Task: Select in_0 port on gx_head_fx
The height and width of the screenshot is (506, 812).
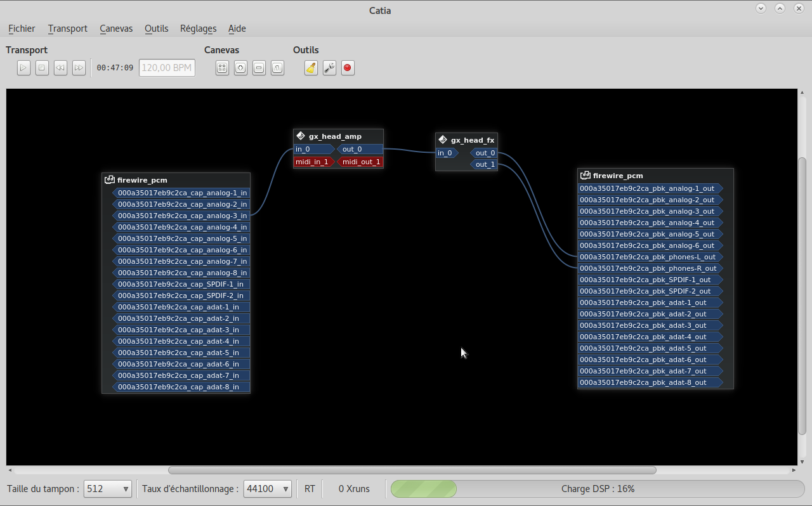Action: pyautogui.click(x=447, y=153)
